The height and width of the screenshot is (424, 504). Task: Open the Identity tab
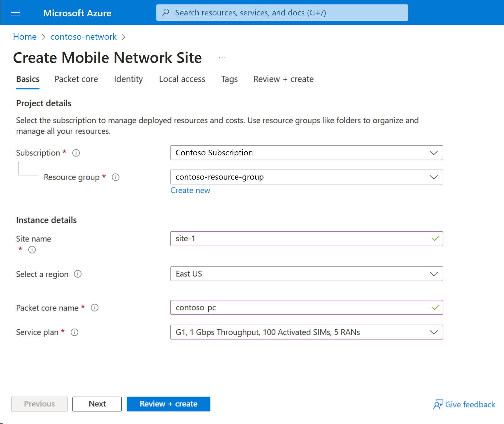pyautogui.click(x=128, y=79)
